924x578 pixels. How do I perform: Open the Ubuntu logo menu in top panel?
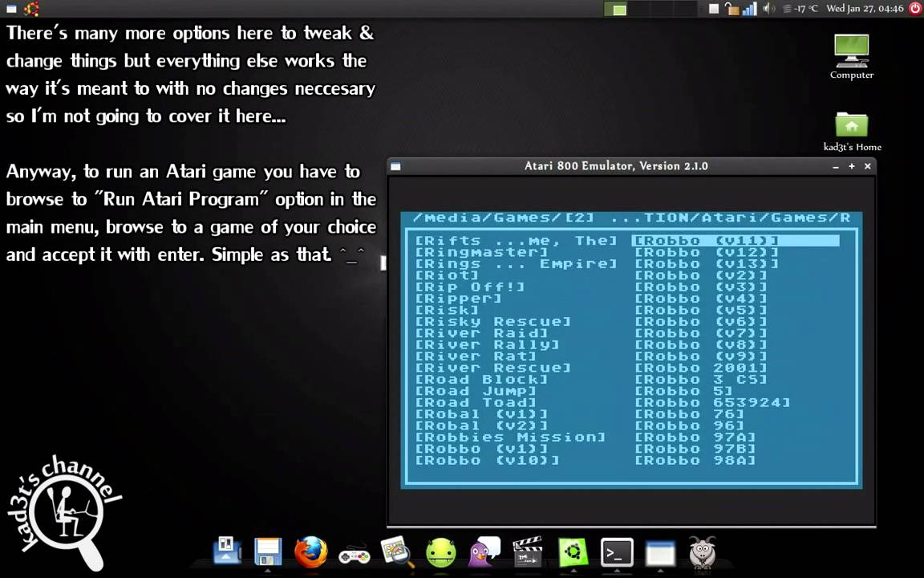(32, 8)
